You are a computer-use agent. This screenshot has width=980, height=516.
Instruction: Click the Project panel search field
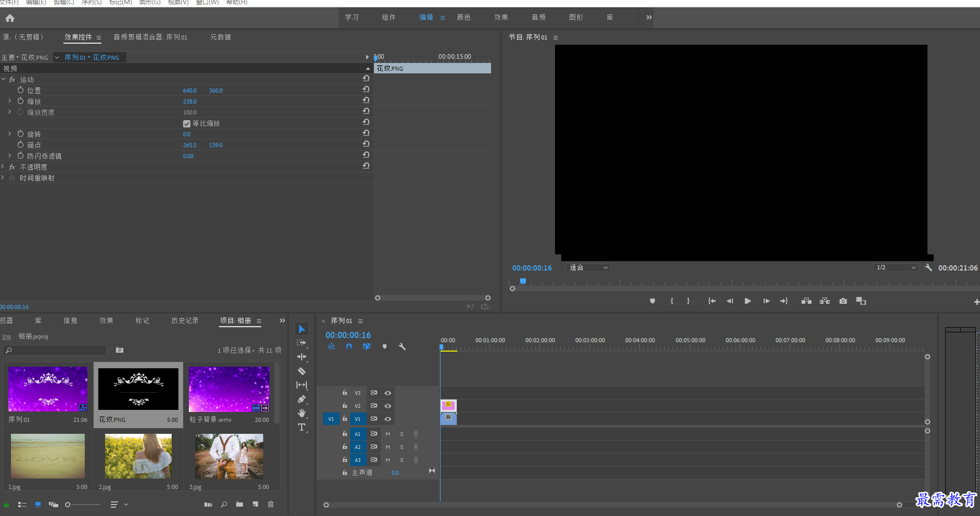tap(55, 350)
